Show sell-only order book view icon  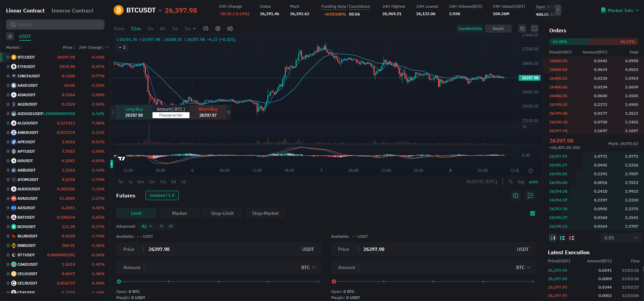point(571,238)
